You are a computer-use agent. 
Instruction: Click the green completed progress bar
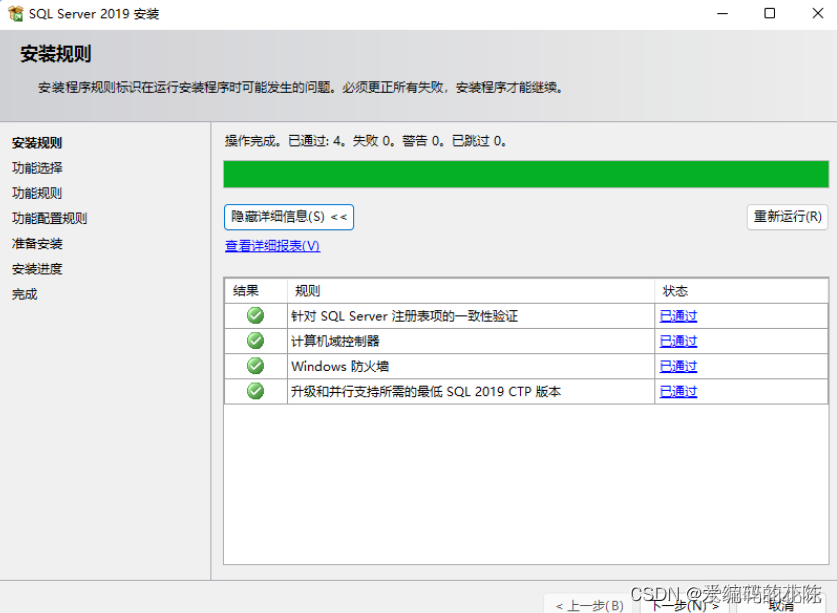pyautogui.click(x=526, y=174)
